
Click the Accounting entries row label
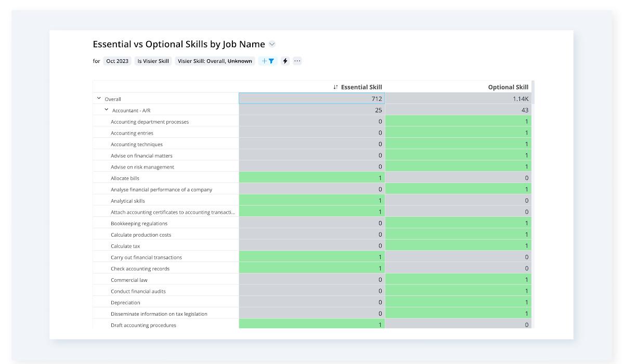tap(132, 133)
